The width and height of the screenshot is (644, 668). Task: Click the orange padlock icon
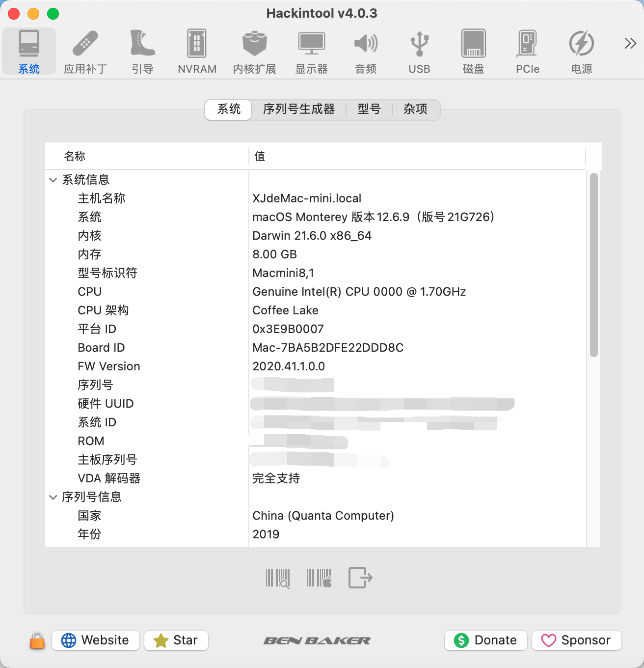tap(37, 640)
